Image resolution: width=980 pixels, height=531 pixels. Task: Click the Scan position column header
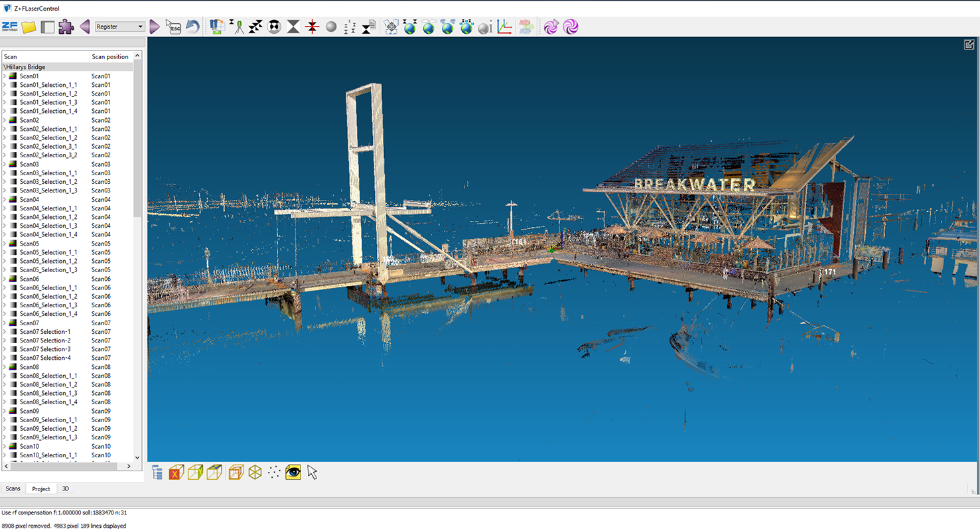coord(110,57)
